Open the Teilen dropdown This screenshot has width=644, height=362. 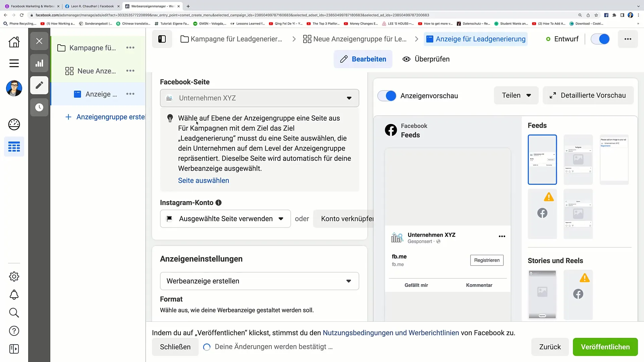pyautogui.click(x=516, y=95)
